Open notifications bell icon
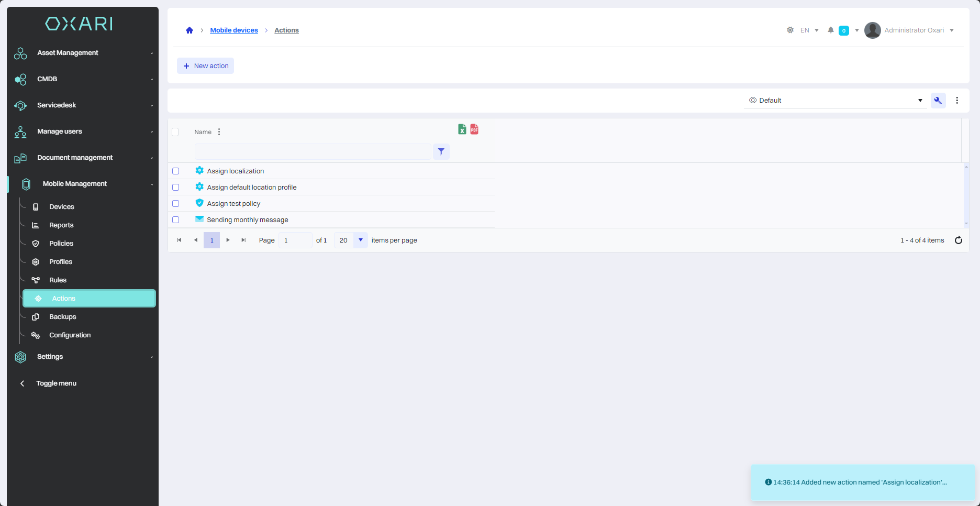The image size is (980, 506). (830, 30)
